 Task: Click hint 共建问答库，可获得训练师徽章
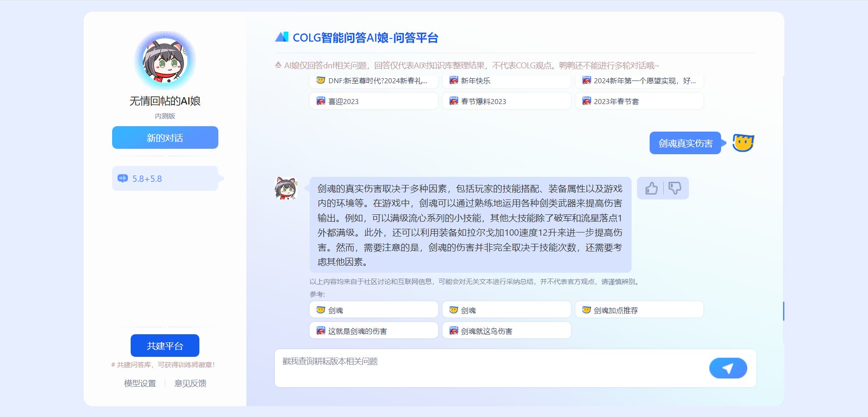[163, 365]
